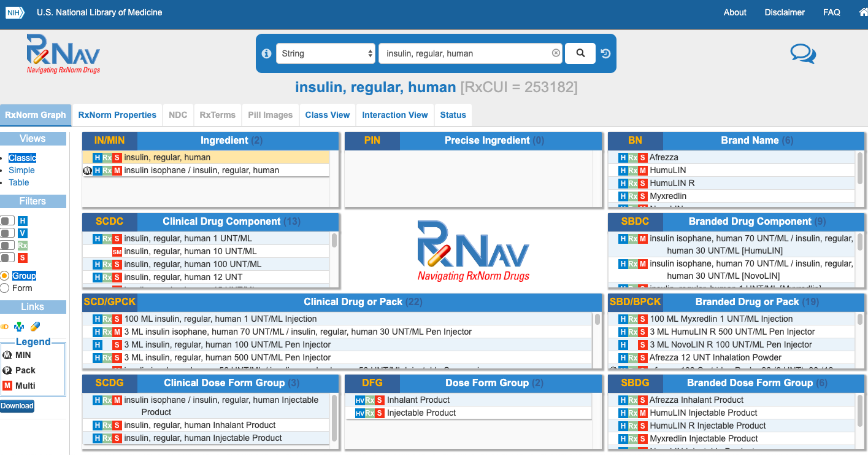Click the Rx filter badge icon
The width and height of the screenshot is (868, 455).
(23, 245)
